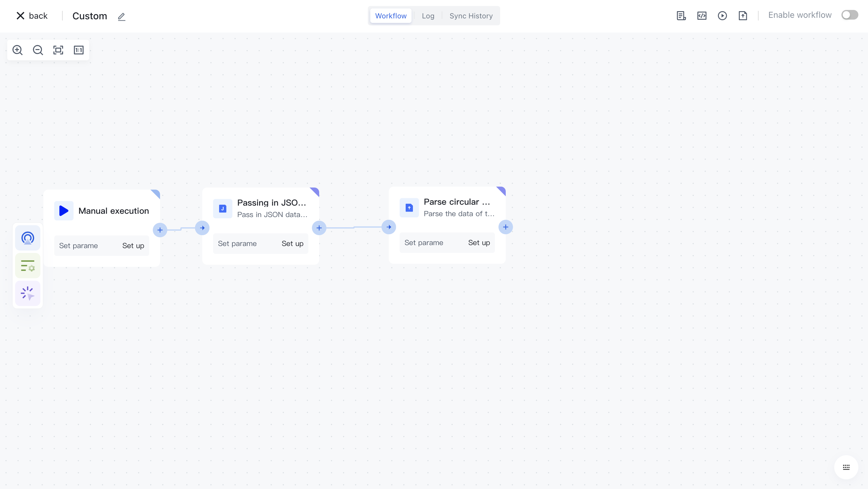The height and width of the screenshot is (489, 868).
Task: Run the workflow using the play icon
Action: pyautogui.click(x=722, y=15)
